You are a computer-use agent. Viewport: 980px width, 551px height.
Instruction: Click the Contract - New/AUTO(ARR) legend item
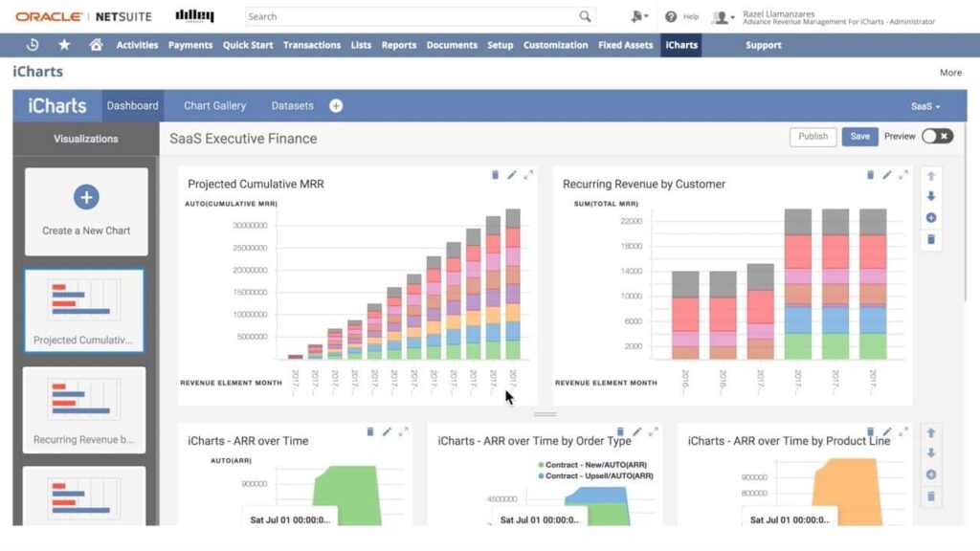click(x=591, y=465)
